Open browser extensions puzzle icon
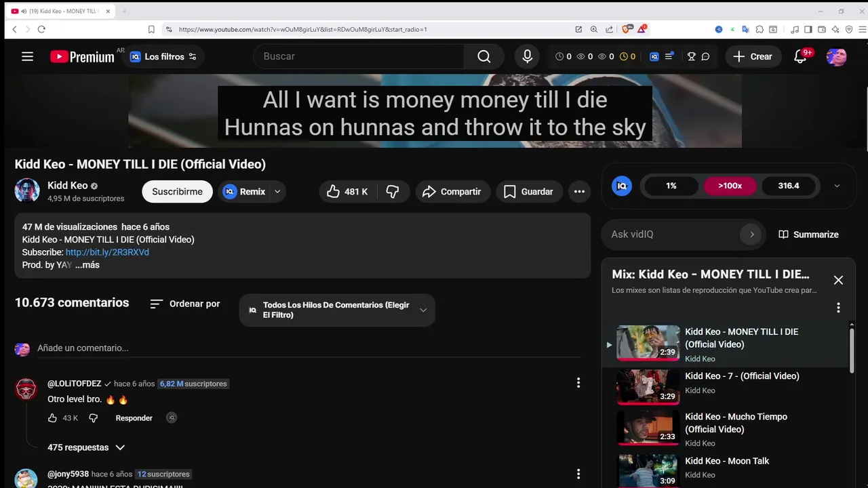 tap(759, 29)
